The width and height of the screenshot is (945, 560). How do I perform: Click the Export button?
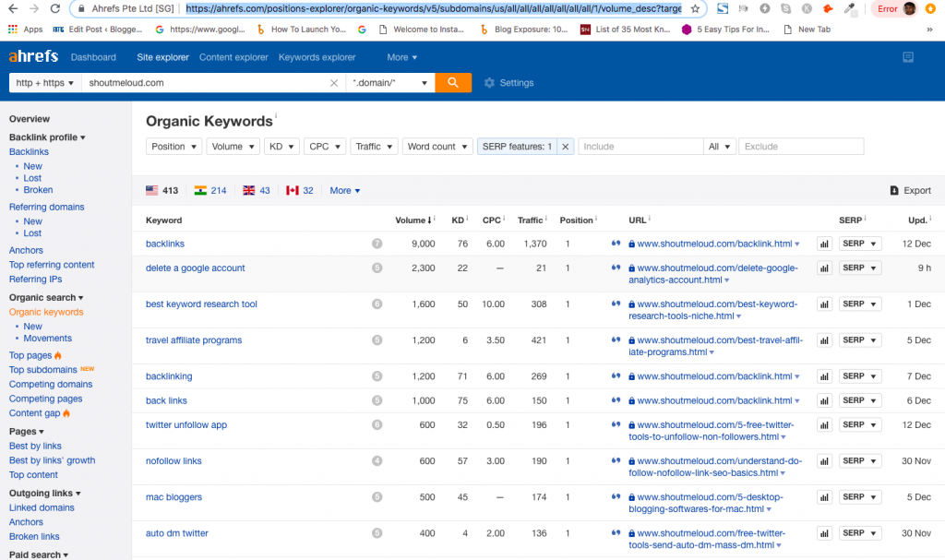click(910, 190)
